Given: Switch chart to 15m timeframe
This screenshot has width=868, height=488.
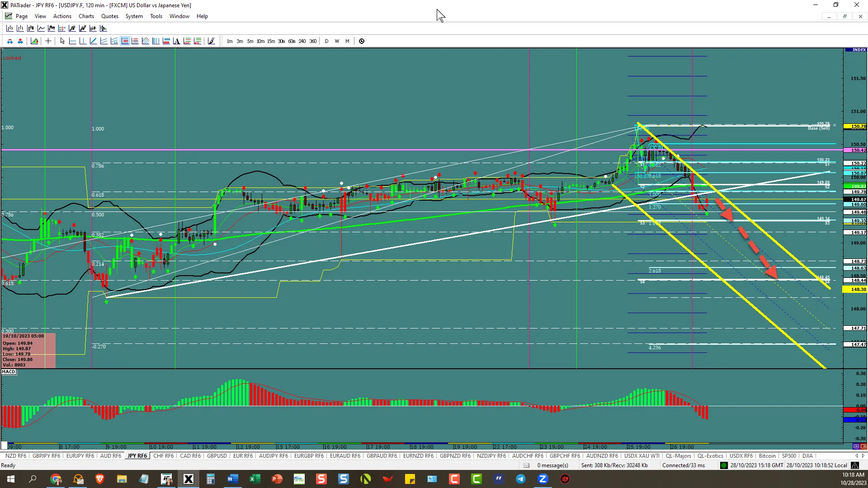Looking at the screenshot, I should (271, 41).
